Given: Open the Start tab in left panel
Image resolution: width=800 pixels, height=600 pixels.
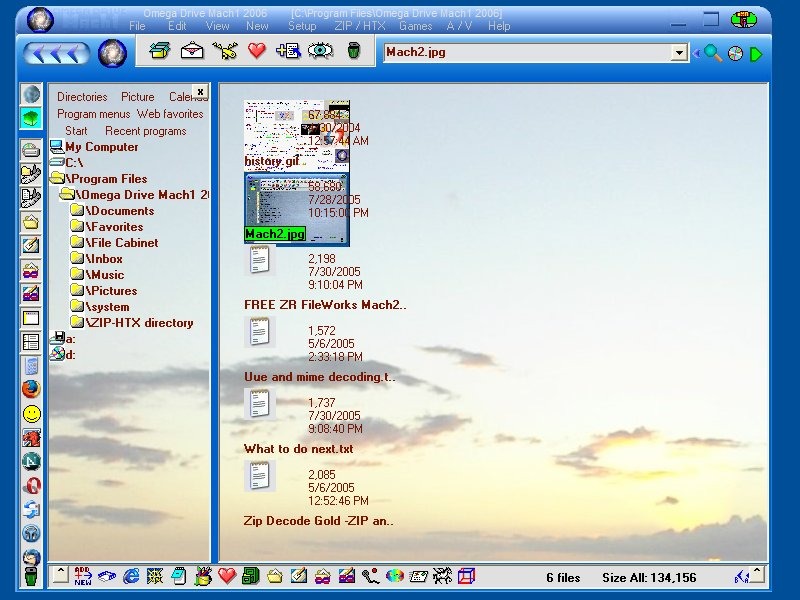Looking at the screenshot, I should point(76,131).
